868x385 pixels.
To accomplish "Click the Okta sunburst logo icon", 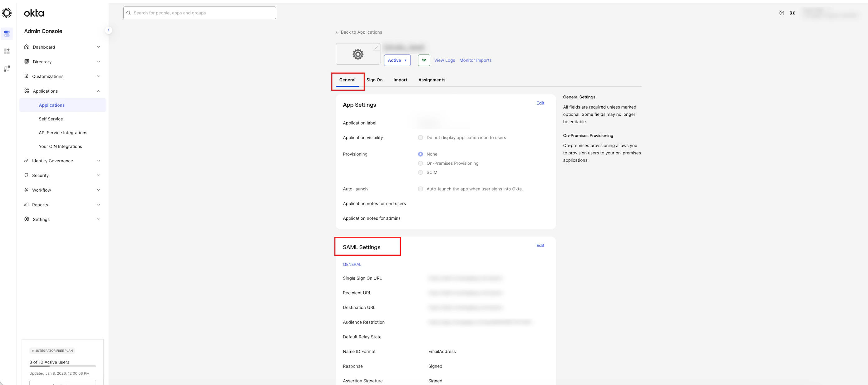I will (7, 13).
